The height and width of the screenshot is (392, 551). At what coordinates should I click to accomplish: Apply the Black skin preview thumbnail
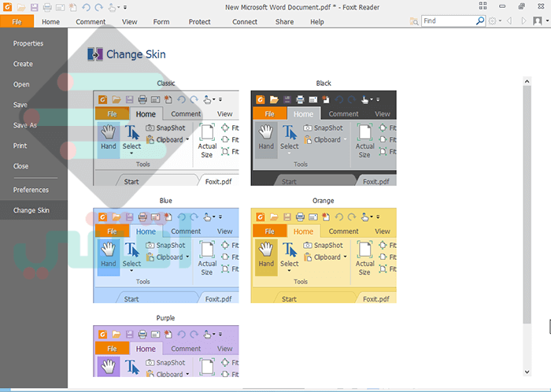(324, 138)
